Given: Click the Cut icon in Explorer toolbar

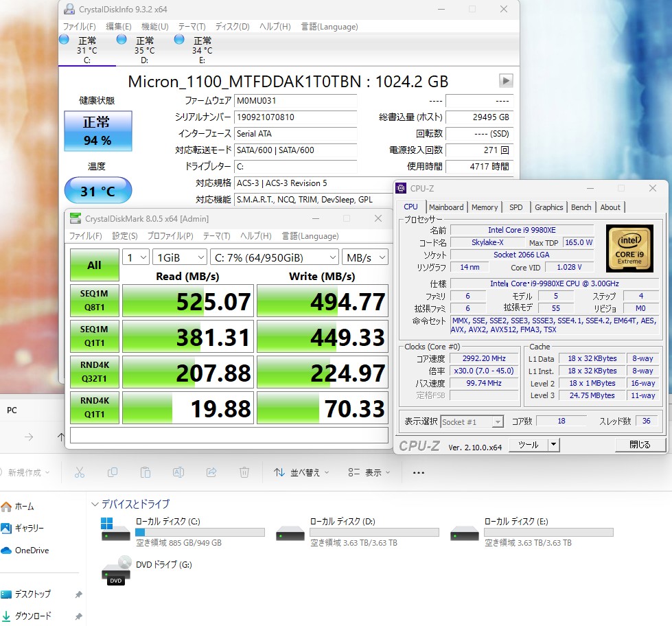Looking at the screenshot, I should [80, 472].
